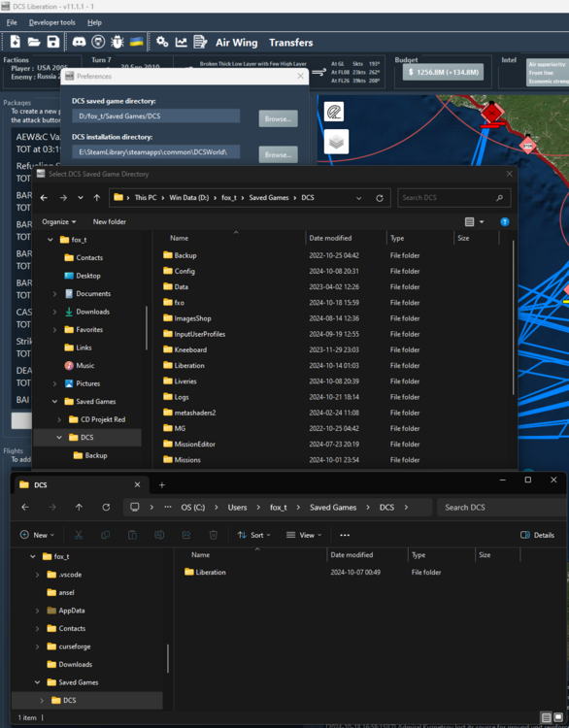Click the Search DCS field in Explorer window

(503, 507)
